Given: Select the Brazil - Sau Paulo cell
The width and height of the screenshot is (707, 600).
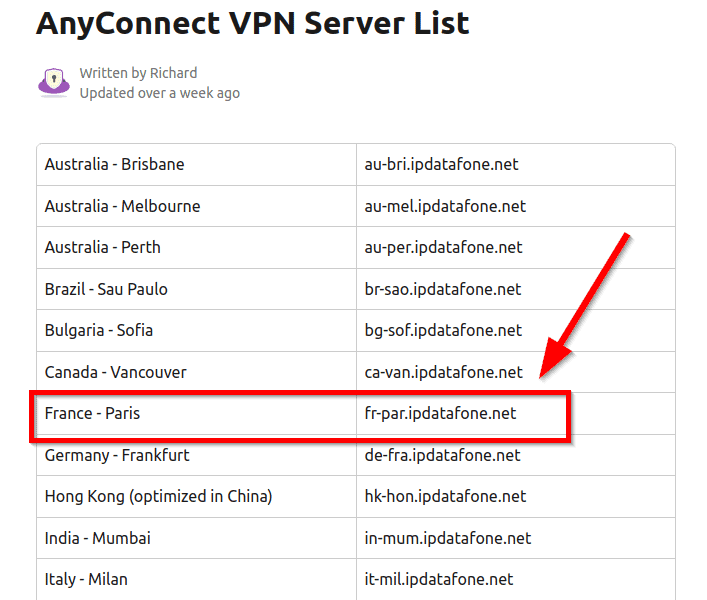Looking at the screenshot, I should click(x=106, y=289).
